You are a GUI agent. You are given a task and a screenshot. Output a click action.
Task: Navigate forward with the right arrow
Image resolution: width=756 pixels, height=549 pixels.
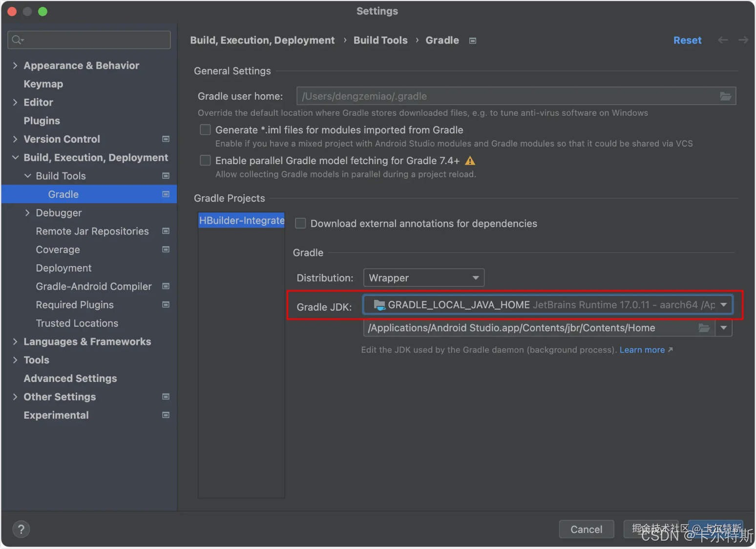743,40
